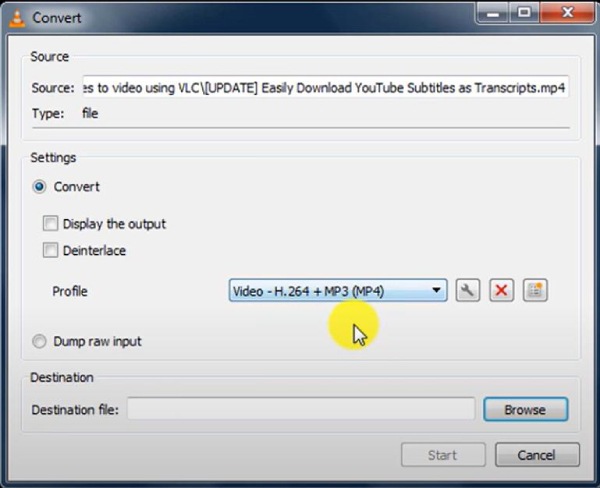
Task: Click the 'Destination file:' label
Action: (x=75, y=410)
